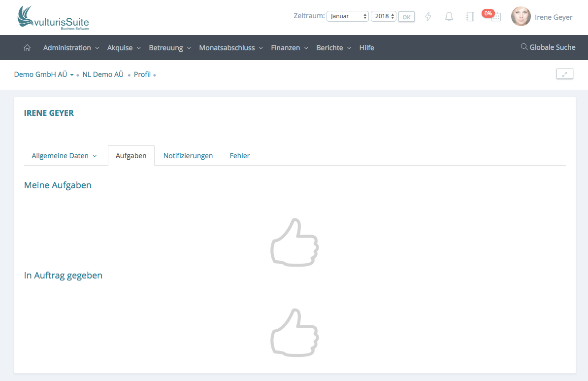The width and height of the screenshot is (588, 381).
Task: Click the home icon in navigation bar
Action: (x=27, y=48)
